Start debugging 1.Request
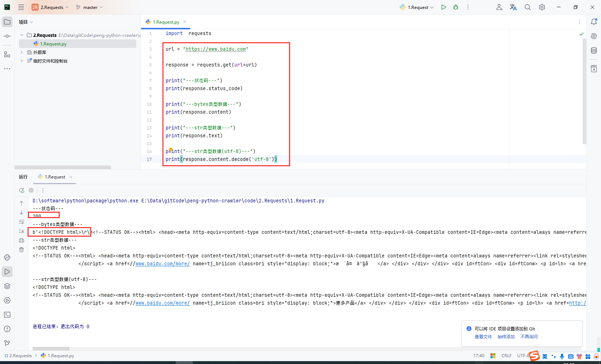Image resolution: width=601 pixels, height=364 pixels. 456,7
